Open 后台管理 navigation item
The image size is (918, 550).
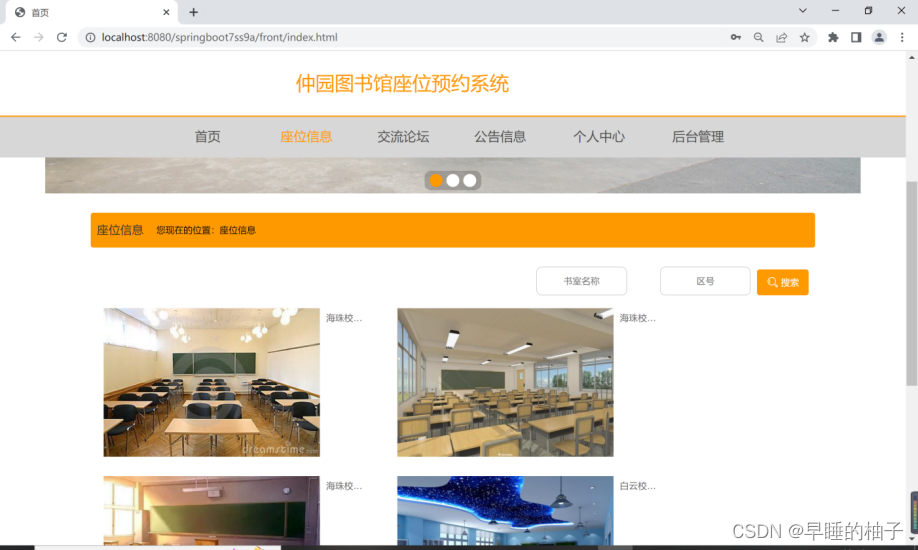coord(697,136)
